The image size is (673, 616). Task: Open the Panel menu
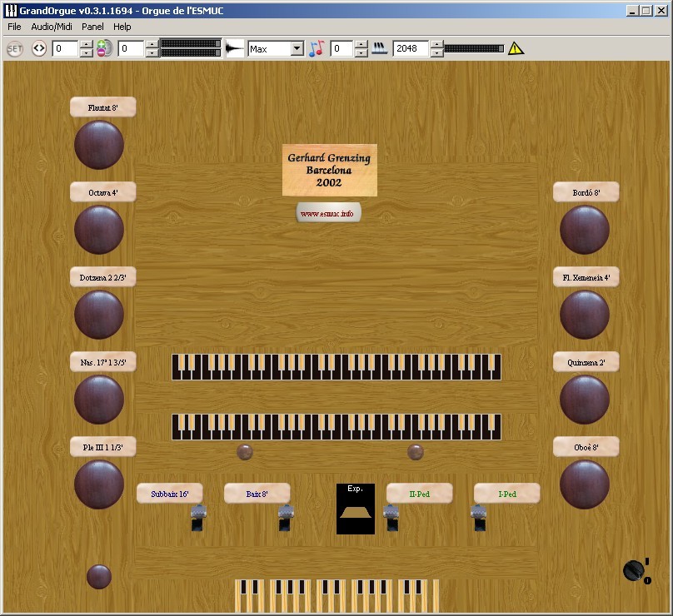[x=92, y=27]
